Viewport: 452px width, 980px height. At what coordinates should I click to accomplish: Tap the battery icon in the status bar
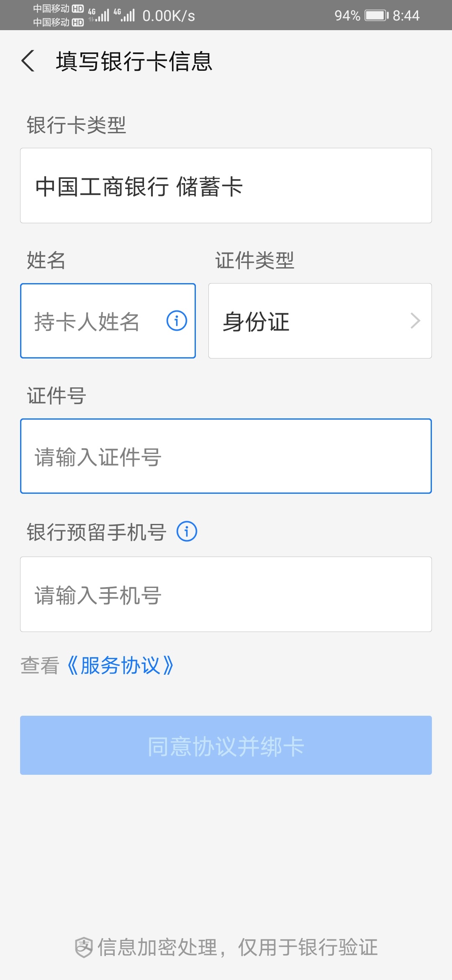[x=376, y=15]
